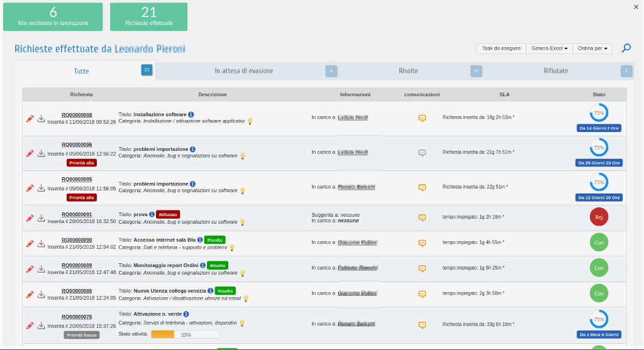Screen dimensions: 644x350
Task: Click the red Rej status circle
Action: (x=599, y=217)
